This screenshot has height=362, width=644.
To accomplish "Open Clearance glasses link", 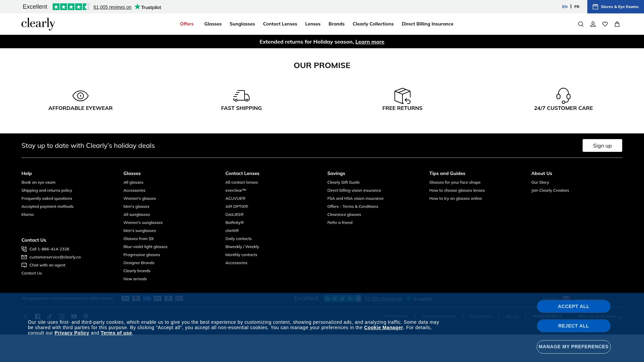I will pos(344,215).
